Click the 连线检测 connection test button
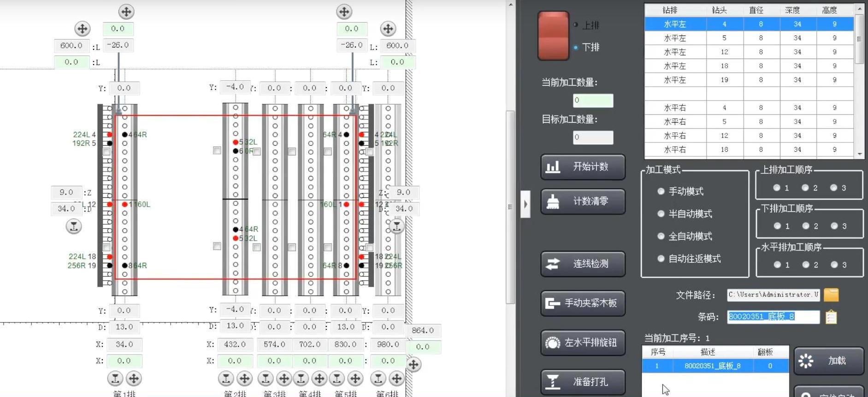Viewport: 868px width, 397px height. [583, 264]
